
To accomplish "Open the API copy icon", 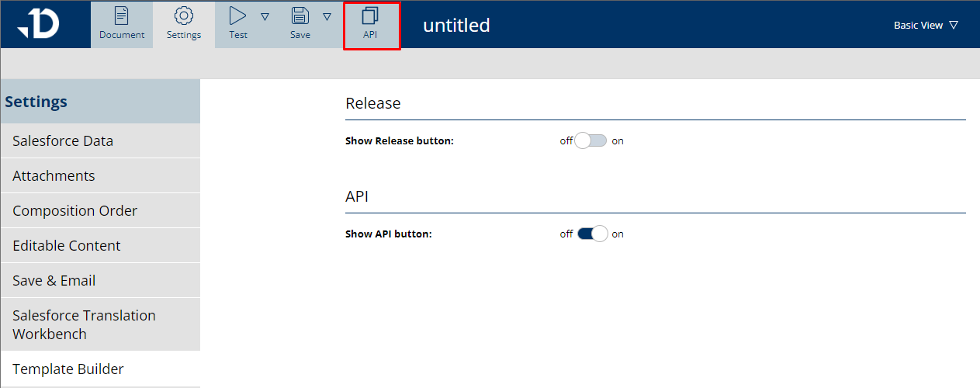I will point(371,16).
